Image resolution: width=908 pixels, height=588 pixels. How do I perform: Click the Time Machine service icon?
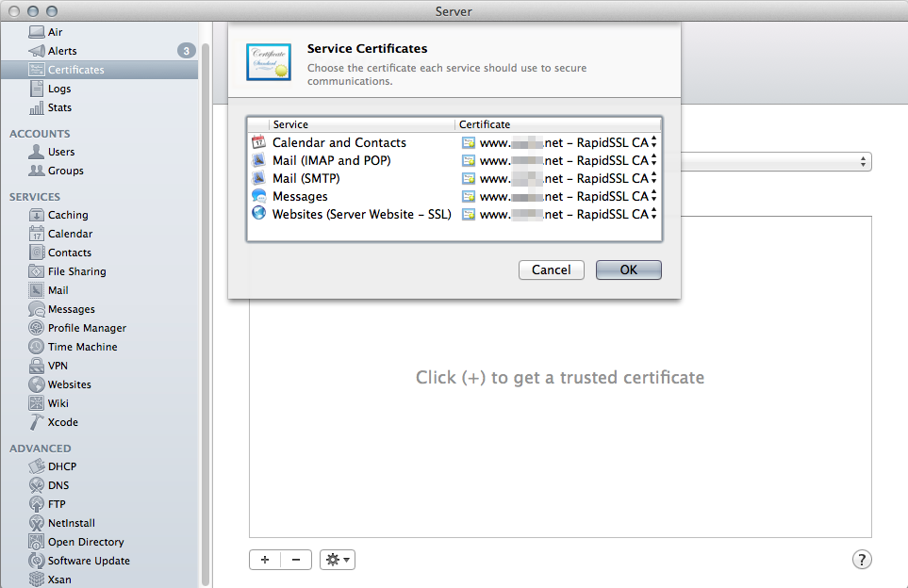click(x=37, y=347)
